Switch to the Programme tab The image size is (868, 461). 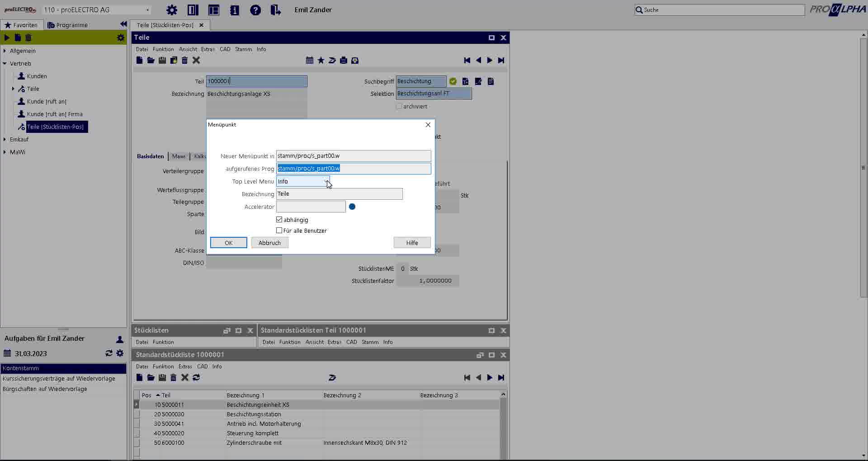(68, 25)
